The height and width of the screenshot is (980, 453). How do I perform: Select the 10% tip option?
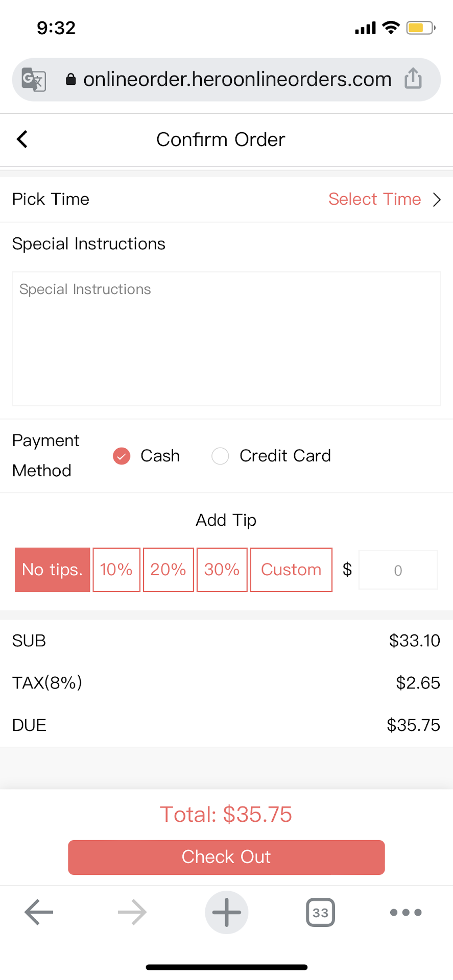[116, 570]
